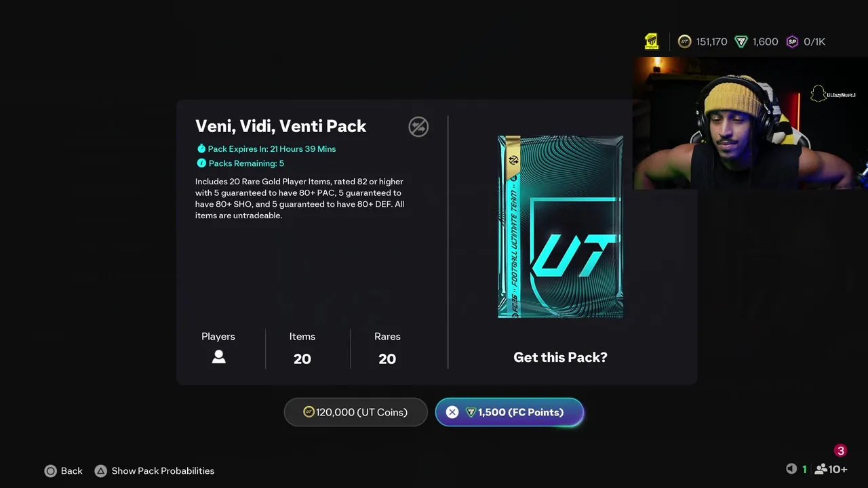Click the red notification badge showing 3
This screenshot has width=868, height=488.
click(x=840, y=451)
